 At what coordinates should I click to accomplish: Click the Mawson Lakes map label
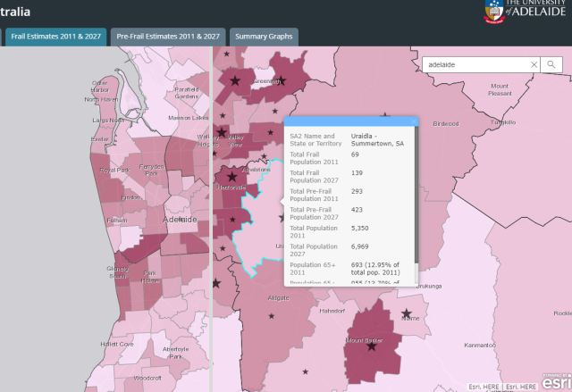[189, 118]
